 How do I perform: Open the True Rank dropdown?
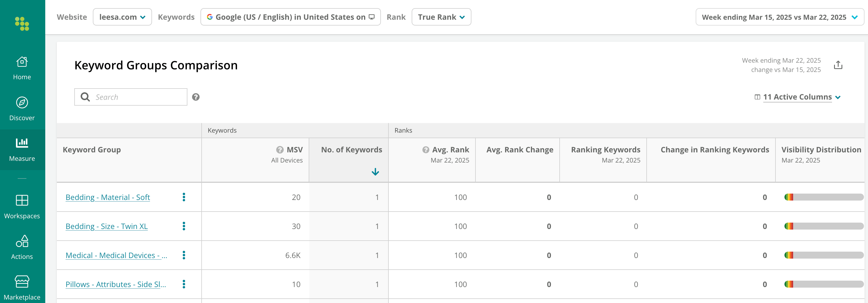(441, 17)
